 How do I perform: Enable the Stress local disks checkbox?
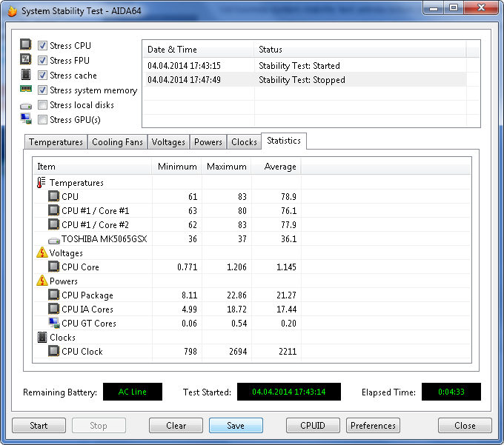(x=43, y=105)
